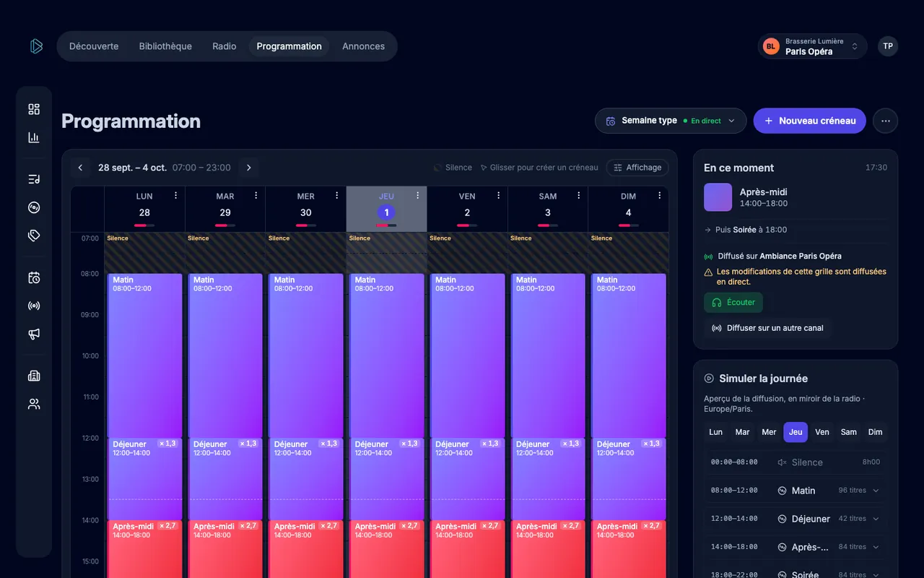Create a Nouveau créneau
Viewport: 924px width, 578px height.
click(x=810, y=121)
